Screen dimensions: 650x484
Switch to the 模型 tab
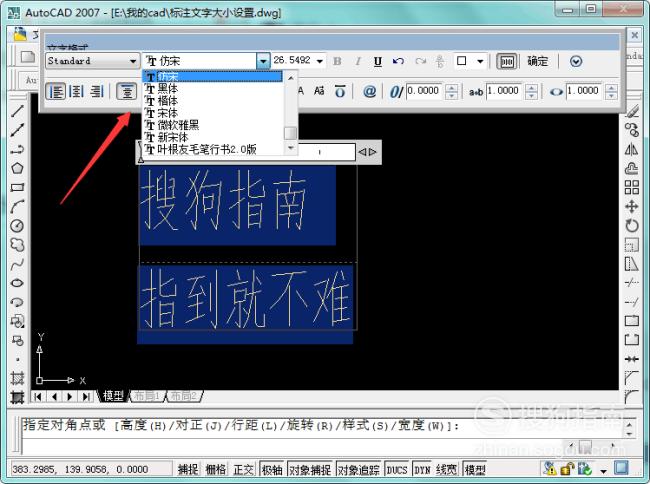(113, 396)
